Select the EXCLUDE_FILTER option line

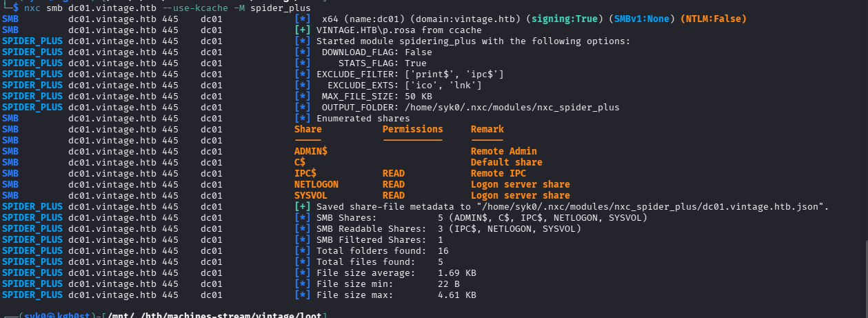[410, 74]
